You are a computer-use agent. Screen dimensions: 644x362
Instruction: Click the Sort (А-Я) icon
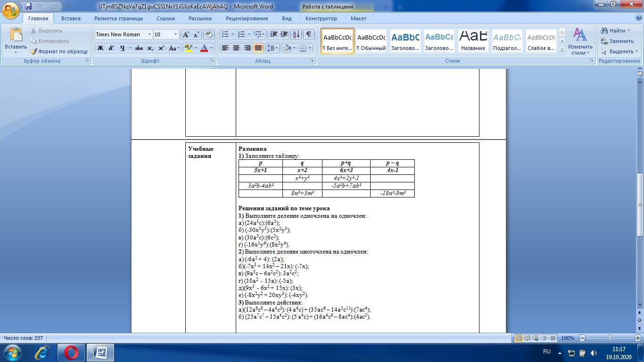(296, 34)
